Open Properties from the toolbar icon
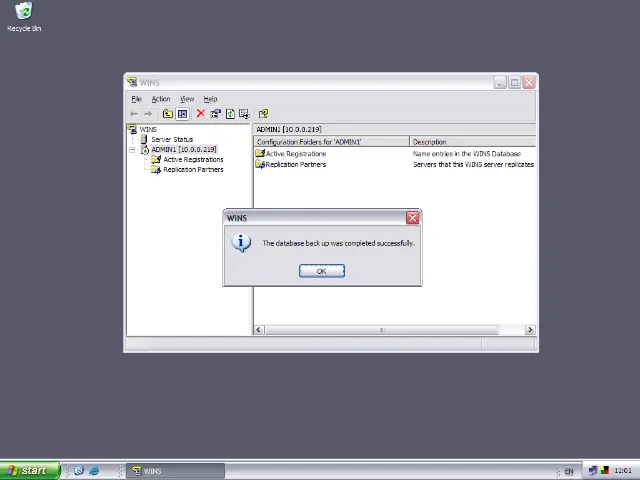The height and width of the screenshot is (480, 640). click(x=215, y=114)
